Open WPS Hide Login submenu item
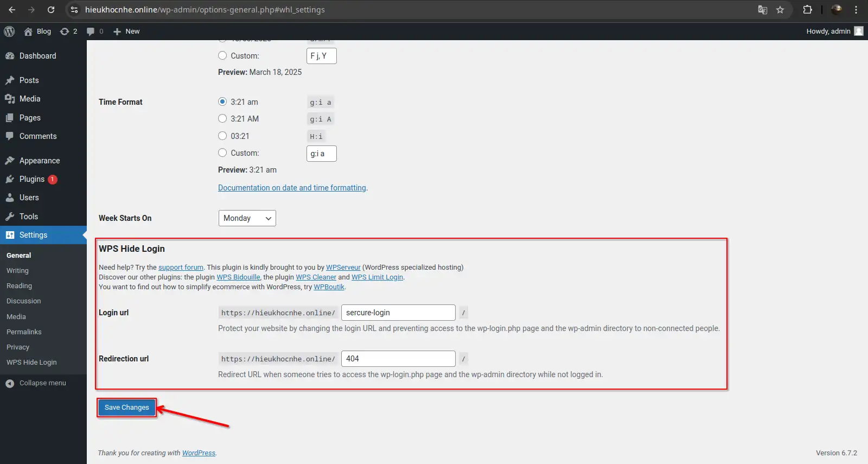 tap(31, 362)
